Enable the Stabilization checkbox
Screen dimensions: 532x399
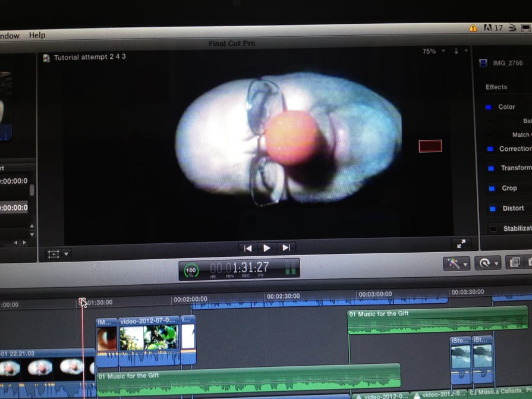(493, 228)
